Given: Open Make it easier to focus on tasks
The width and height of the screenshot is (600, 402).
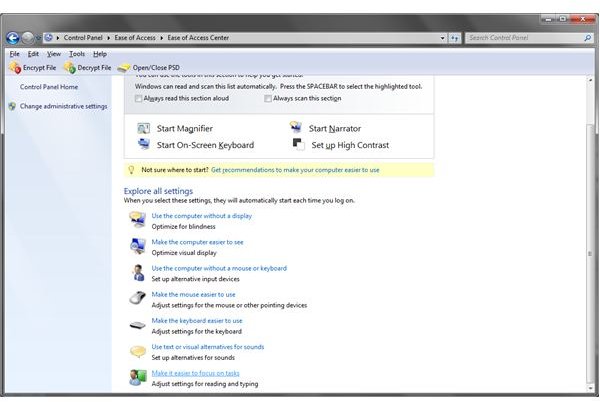Looking at the screenshot, I should (x=195, y=373).
